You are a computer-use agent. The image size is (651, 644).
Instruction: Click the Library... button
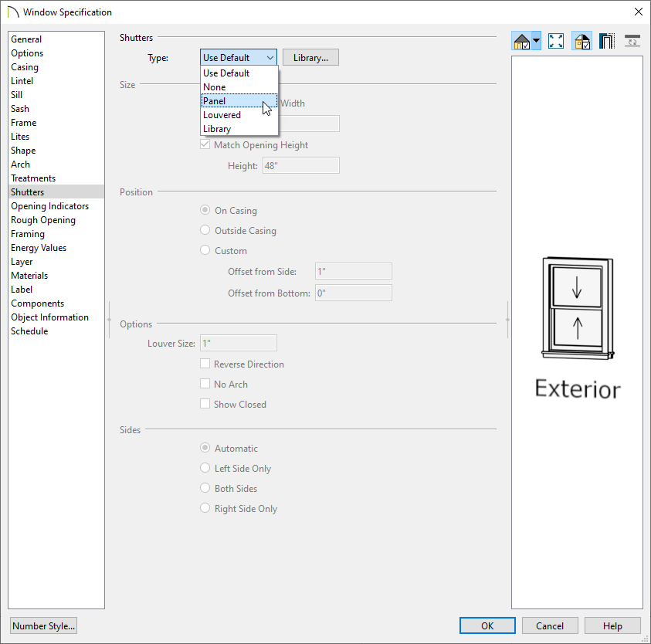click(310, 57)
